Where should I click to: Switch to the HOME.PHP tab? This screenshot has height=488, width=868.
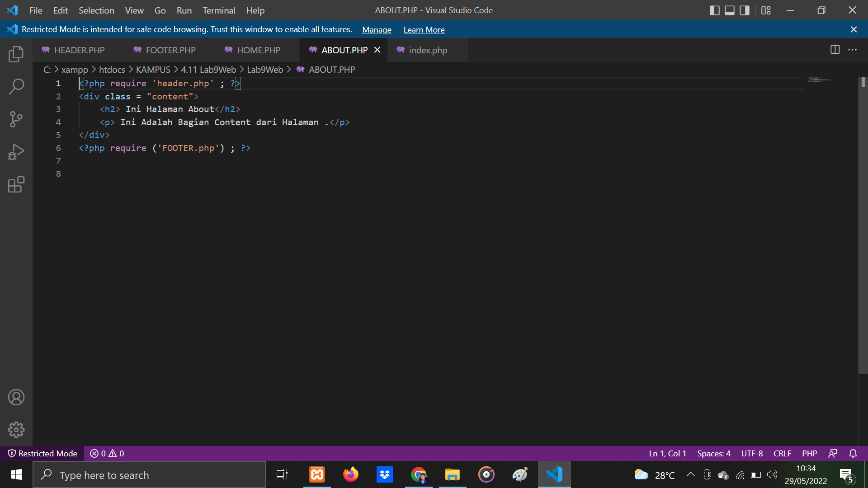coord(258,50)
